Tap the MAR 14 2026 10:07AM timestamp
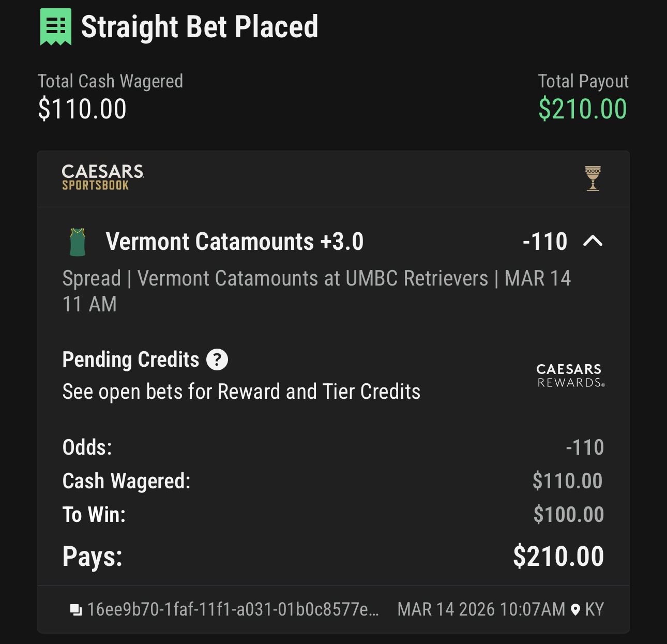Image resolution: width=667 pixels, height=644 pixels. pos(481,610)
